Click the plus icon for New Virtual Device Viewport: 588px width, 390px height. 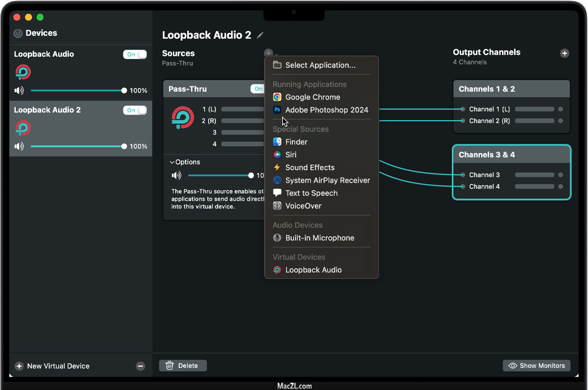click(x=19, y=366)
